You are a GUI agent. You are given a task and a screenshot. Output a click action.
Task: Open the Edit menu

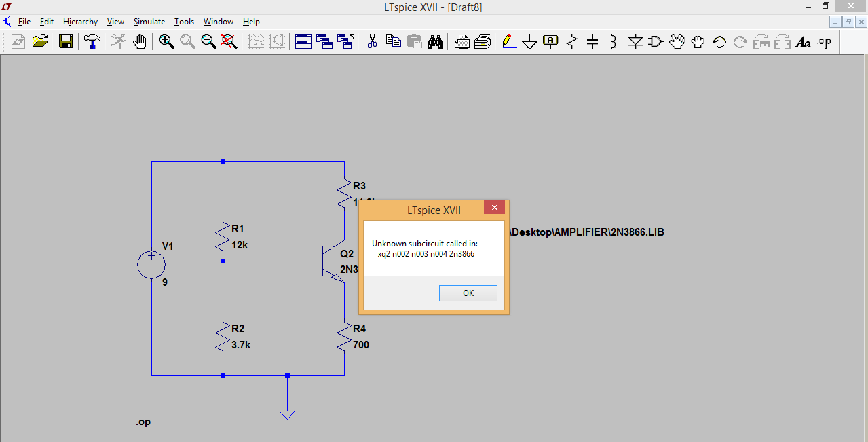click(47, 22)
